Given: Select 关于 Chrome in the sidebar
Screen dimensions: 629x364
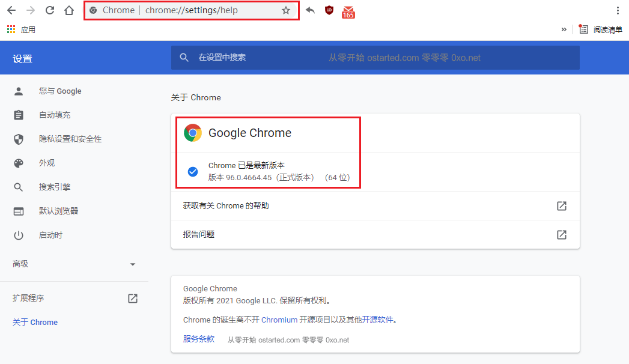Looking at the screenshot, I should [x=35, y=323].
